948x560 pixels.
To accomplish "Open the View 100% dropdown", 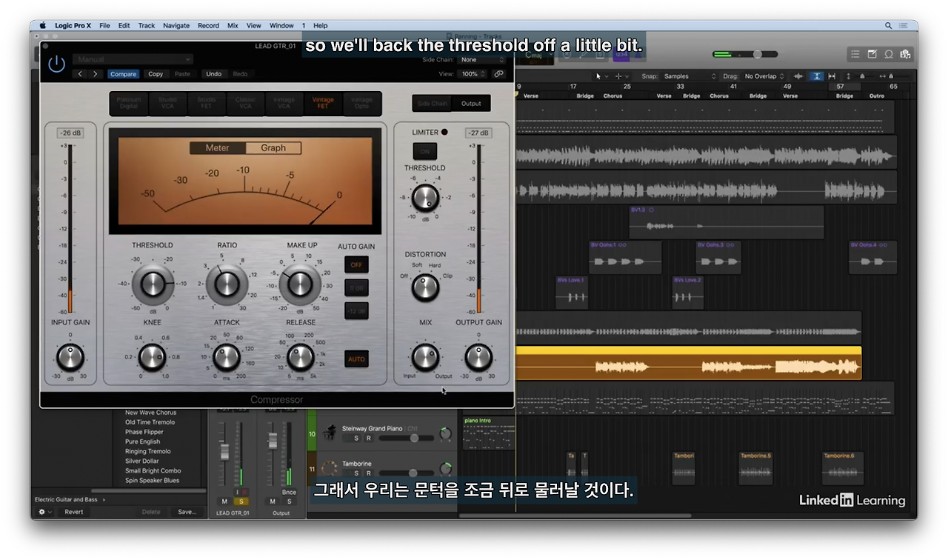I will click(473, 74).
